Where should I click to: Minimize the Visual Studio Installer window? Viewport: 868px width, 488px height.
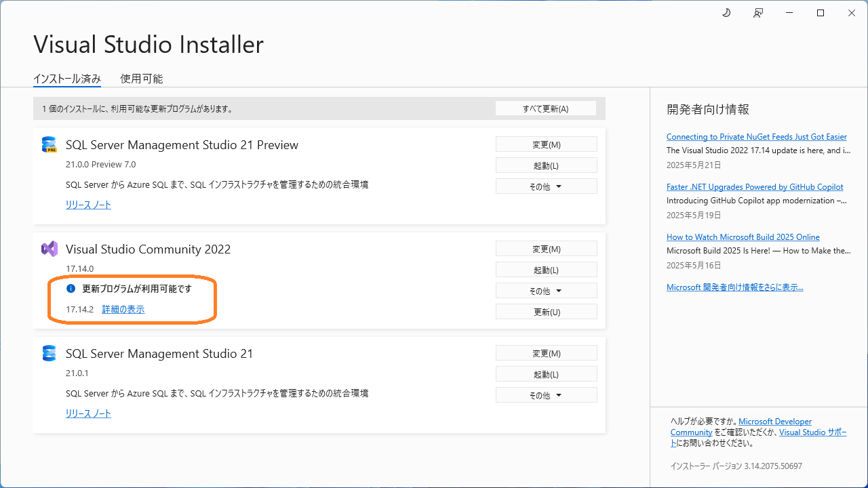pos(789,13)
